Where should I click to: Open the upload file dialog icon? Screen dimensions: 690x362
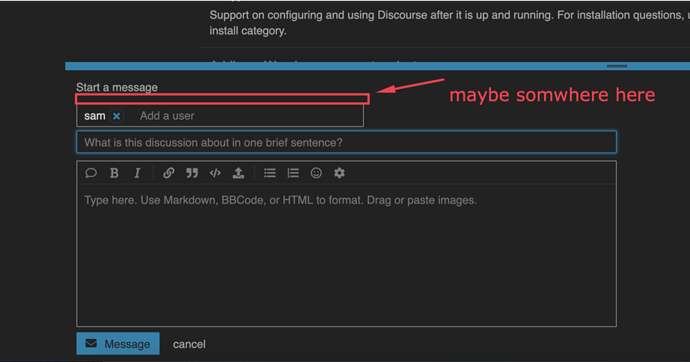(x=239, y=173)
